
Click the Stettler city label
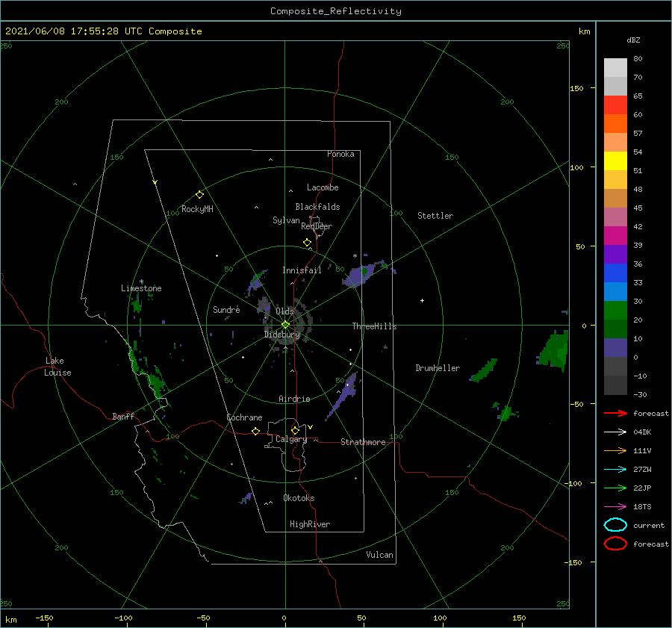tap(435, 216)
